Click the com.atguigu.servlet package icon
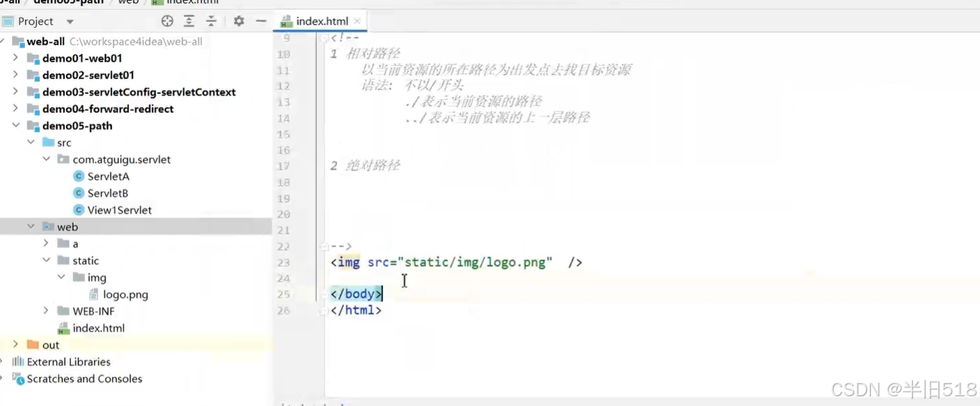 click(63, 159)
